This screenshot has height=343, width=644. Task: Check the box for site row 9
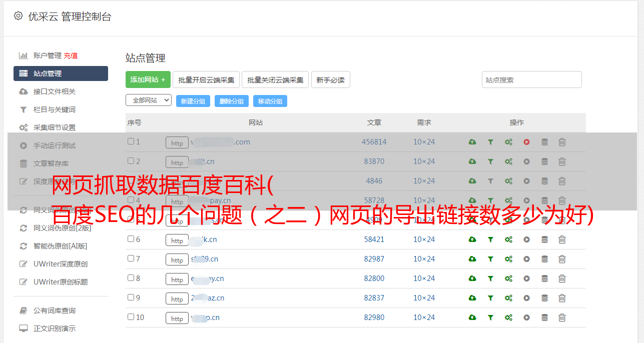pyautogui.click(x=131, y=297)
